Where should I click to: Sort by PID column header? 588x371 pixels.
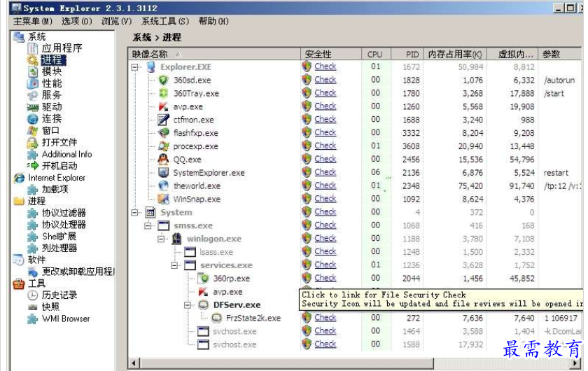pyautogui.click(x=407, y=54)
